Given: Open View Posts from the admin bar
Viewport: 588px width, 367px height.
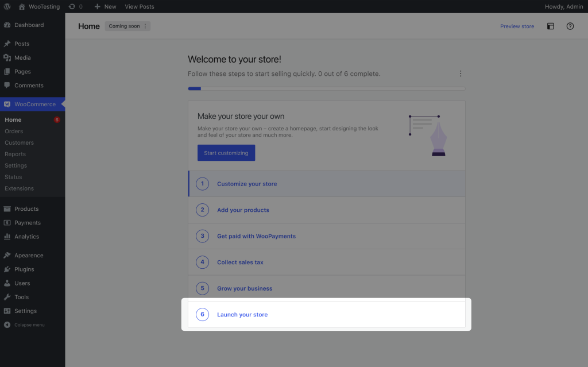Looking at the screenshot, I should pos(139,6).
